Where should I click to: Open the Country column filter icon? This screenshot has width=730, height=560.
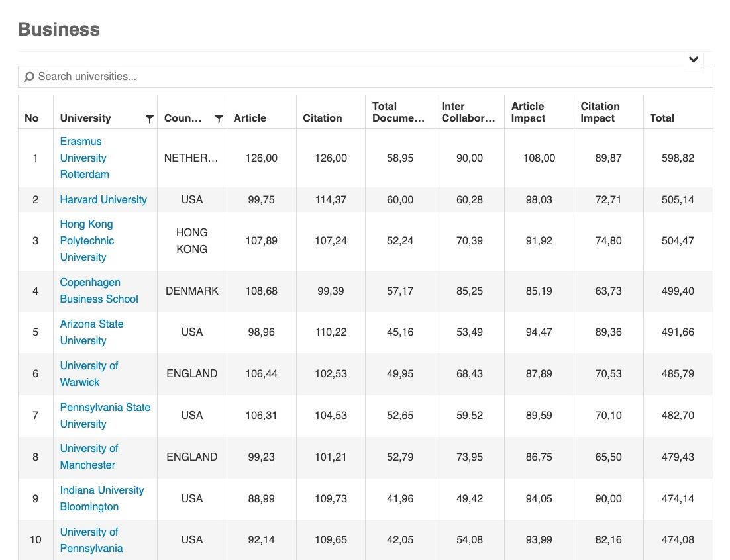click(x=219, y=118)
